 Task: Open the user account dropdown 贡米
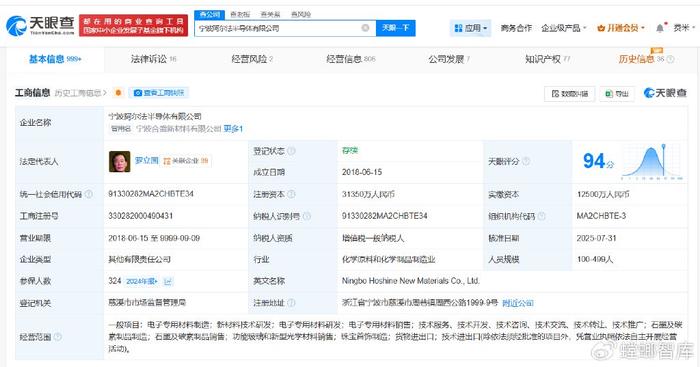click(684, 28)
